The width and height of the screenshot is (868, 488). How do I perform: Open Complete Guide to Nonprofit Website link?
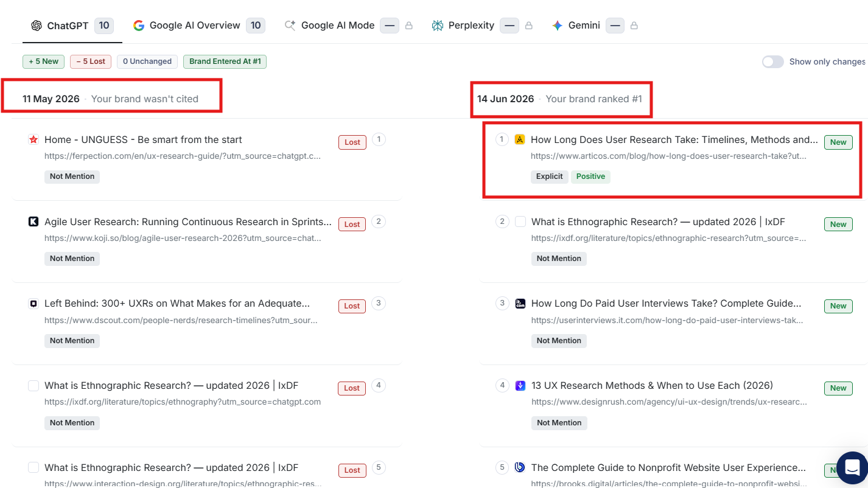coord(669,468)
